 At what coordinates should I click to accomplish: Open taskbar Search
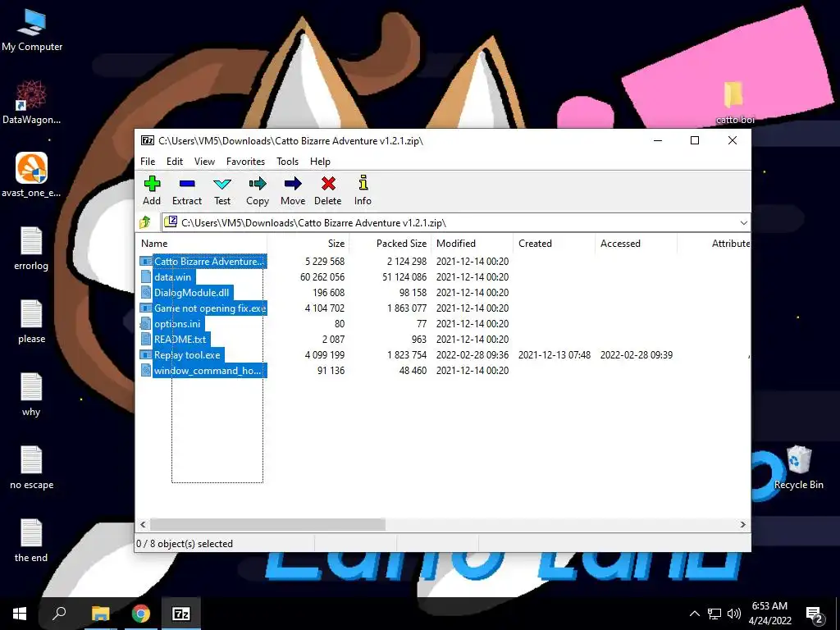59,614
